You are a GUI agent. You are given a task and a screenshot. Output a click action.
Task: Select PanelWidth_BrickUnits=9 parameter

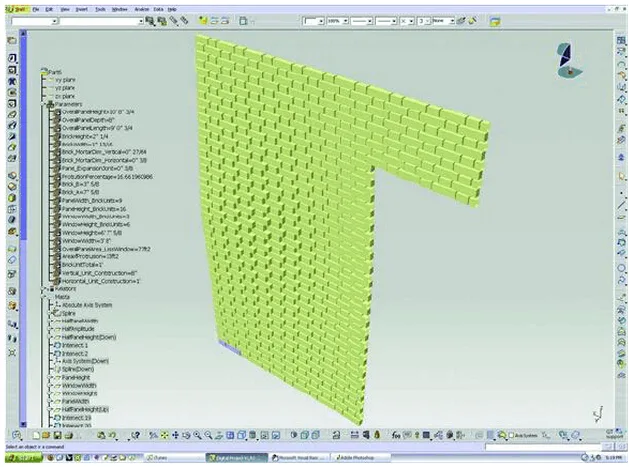(92, 200)
